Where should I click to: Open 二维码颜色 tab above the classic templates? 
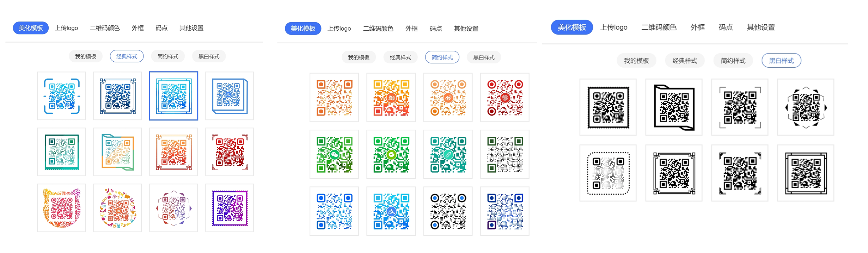click(x=105, y=28)
